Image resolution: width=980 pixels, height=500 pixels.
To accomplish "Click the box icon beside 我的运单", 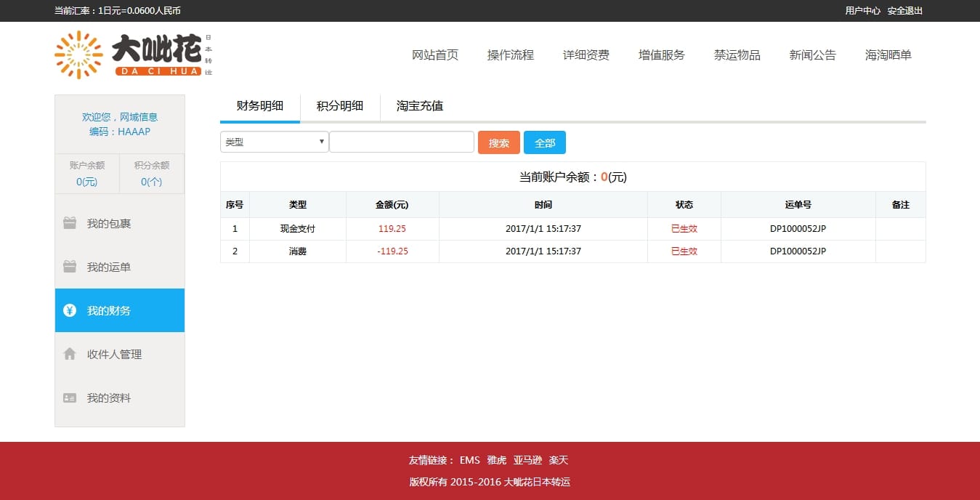I will [70, 267].
